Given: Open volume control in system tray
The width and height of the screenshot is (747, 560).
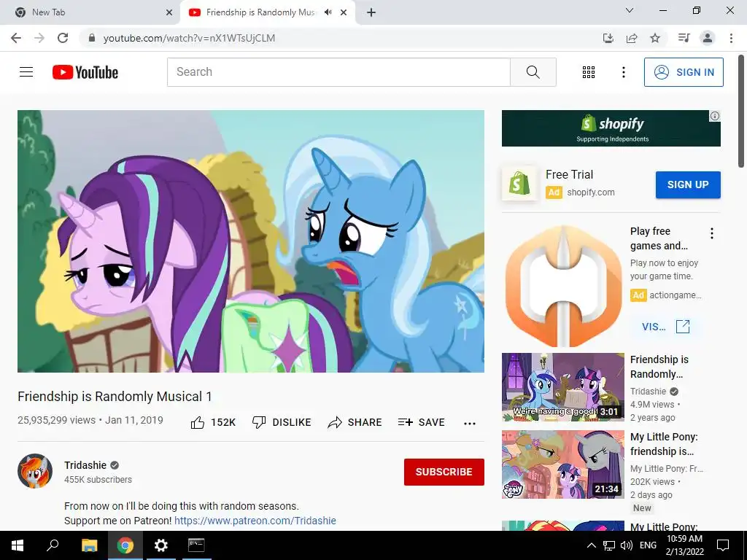Looking at the screenshot, I should tap(627, 545).
